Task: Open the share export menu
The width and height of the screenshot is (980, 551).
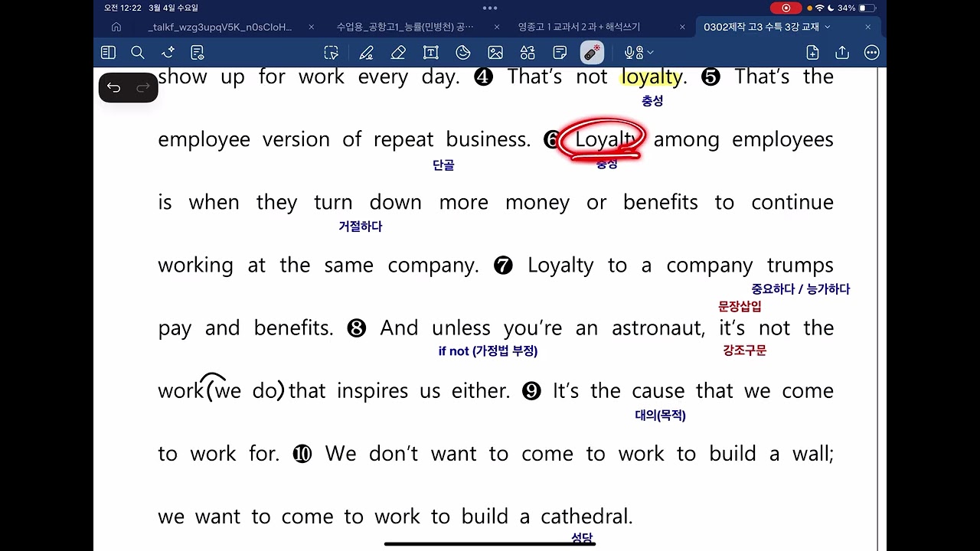Action: pyautogui.click(x=842, y=53)
